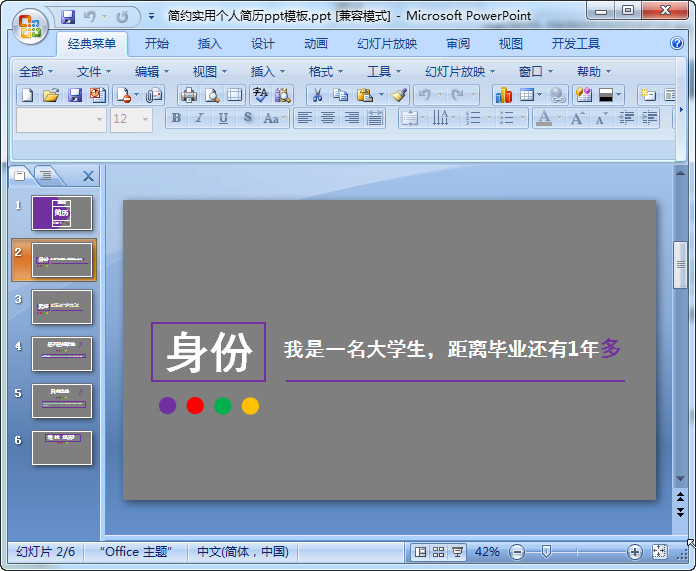696x571 pixels.
Task: Click the Print icon
Action: coord(189,95)
